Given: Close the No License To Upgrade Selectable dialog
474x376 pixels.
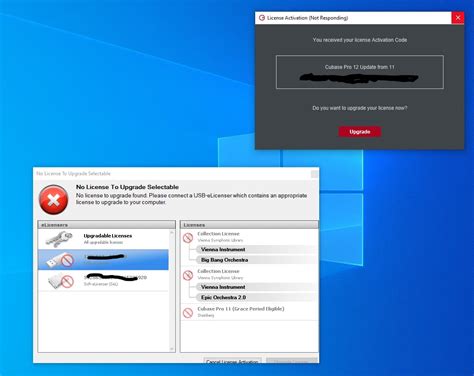Looking at the screenshot, I should coord(314,174).
